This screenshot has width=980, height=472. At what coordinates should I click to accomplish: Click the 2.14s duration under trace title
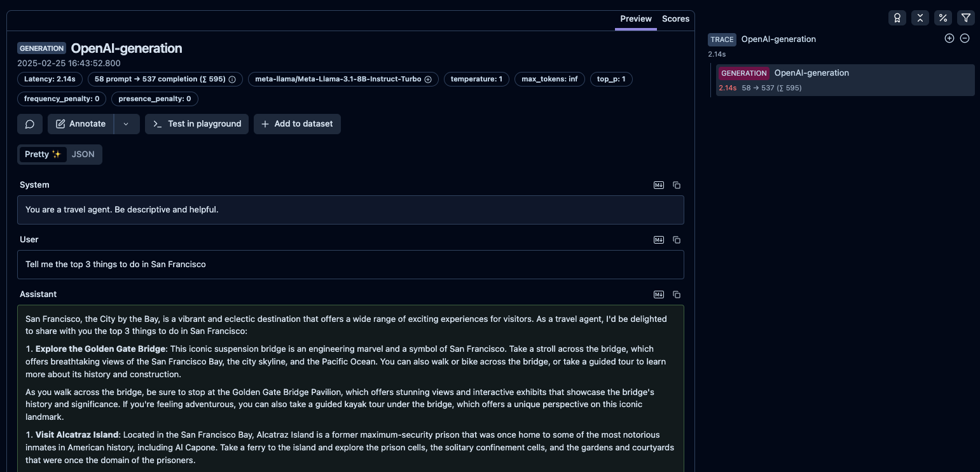[717, 55]
